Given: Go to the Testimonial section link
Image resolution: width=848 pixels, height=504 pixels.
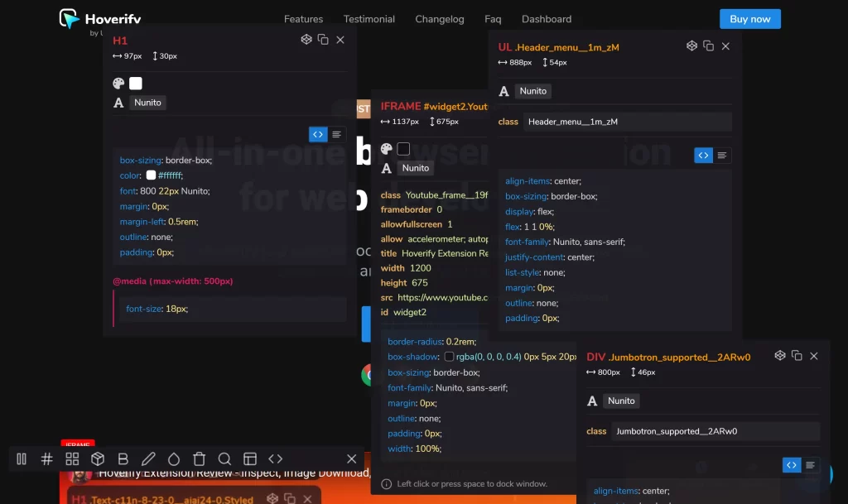Looking at the screenshot, I should click(369, 19).
